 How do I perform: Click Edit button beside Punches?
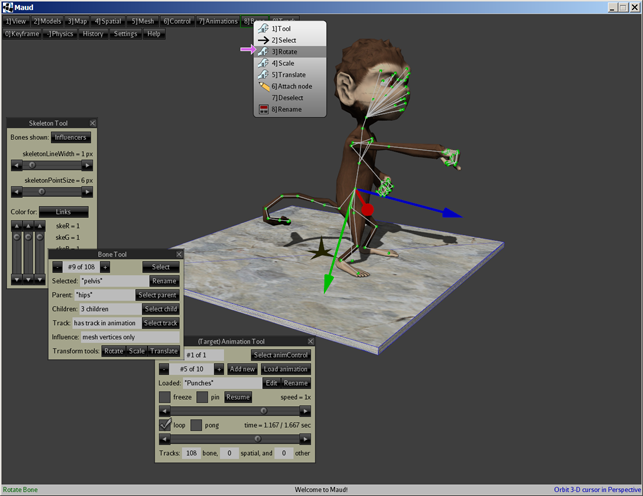click(x=271, y=383)
